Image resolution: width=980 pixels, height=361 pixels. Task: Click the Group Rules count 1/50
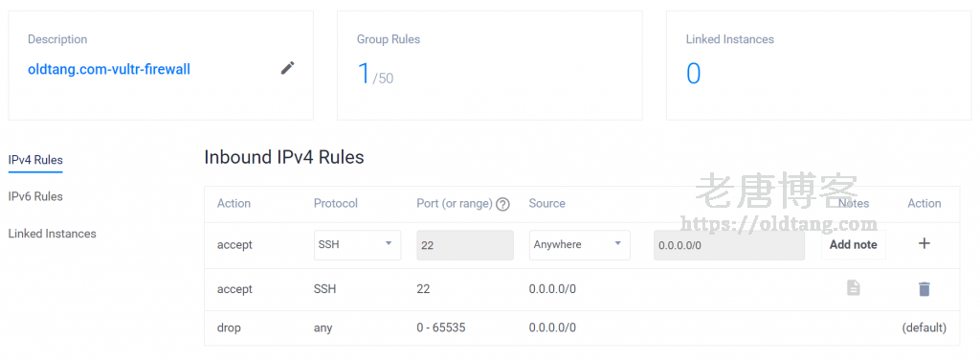click(375, 74)
